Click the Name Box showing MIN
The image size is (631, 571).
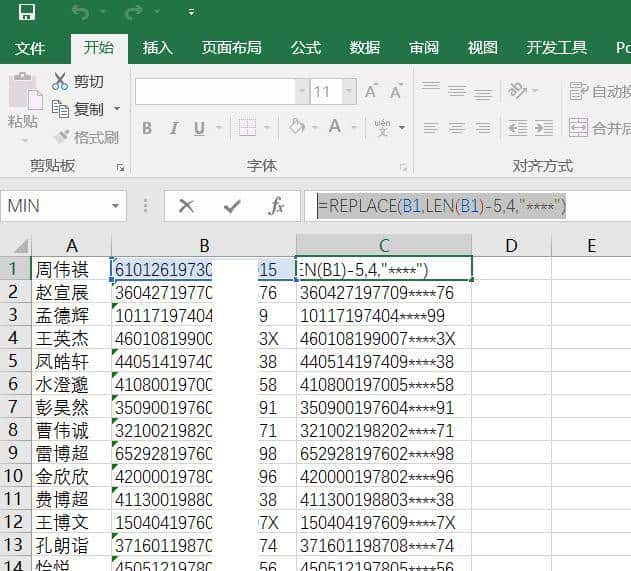[56, 206]
